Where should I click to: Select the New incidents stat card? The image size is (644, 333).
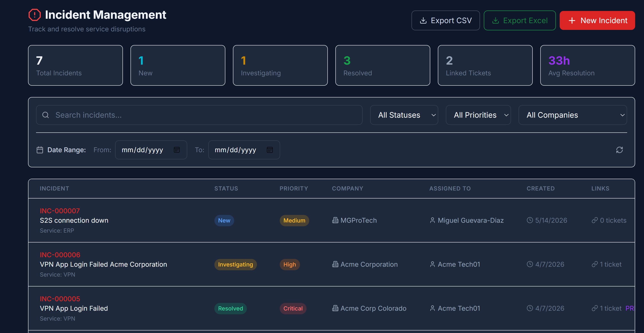tap(178, 65)
